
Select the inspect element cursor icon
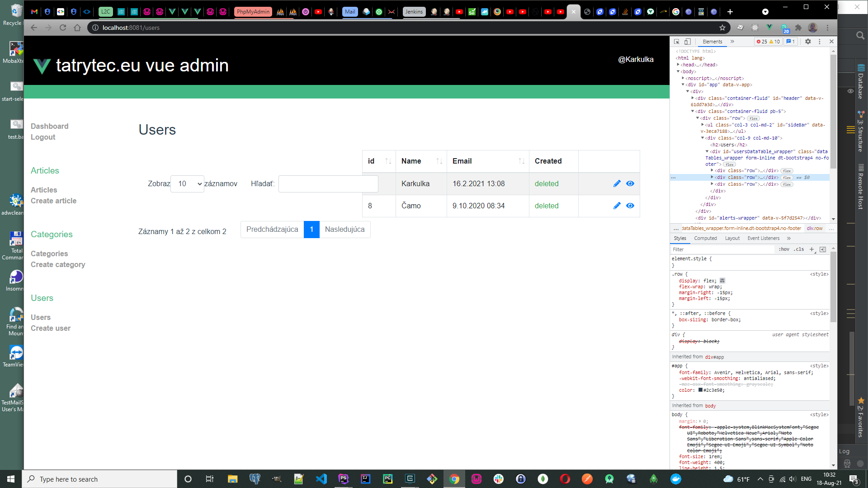pyautogui.click(x=676, y=41)
